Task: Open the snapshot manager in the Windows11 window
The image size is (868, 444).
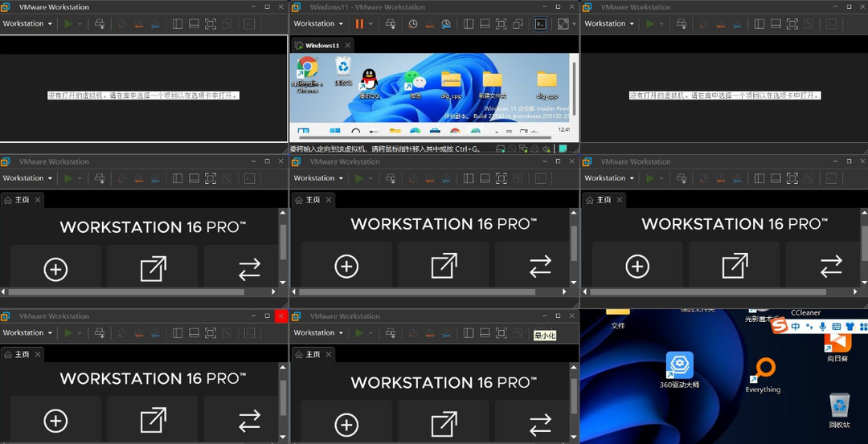Action: 446,24
